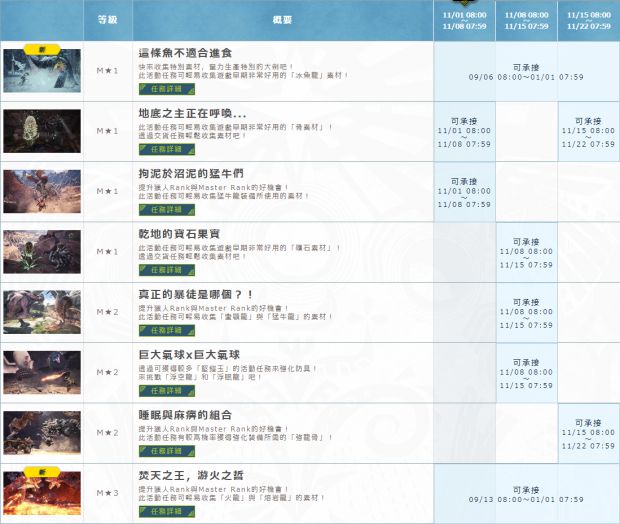Click 真正的暴徒 availability cell 11/08 week

tap(526, 313)
